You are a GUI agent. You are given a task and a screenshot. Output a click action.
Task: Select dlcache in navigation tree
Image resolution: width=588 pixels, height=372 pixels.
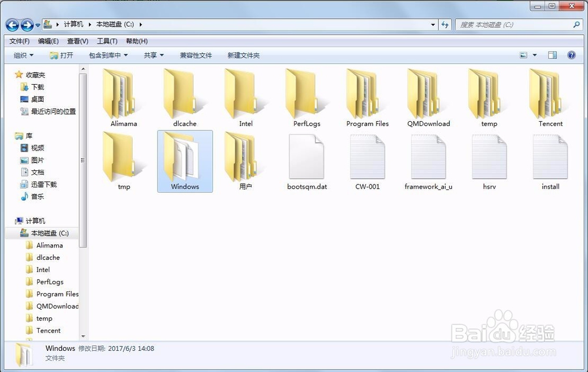tap(48, 257)
